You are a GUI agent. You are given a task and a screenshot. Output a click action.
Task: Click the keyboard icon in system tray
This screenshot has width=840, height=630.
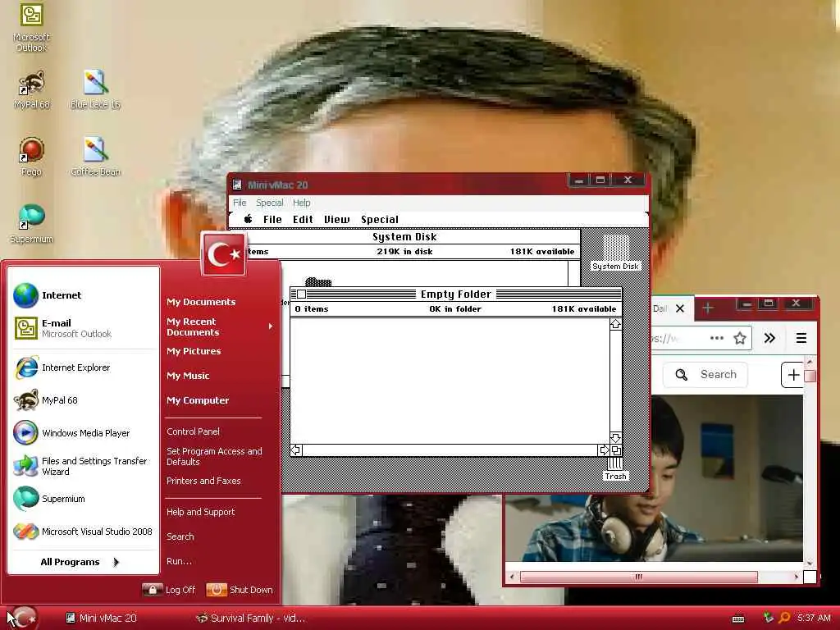738,619
